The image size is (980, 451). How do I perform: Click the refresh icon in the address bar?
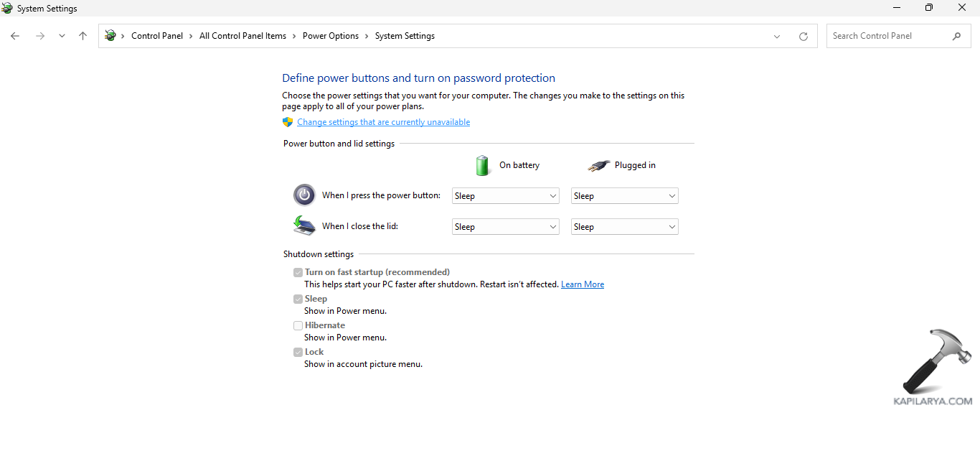pos(804,35)
